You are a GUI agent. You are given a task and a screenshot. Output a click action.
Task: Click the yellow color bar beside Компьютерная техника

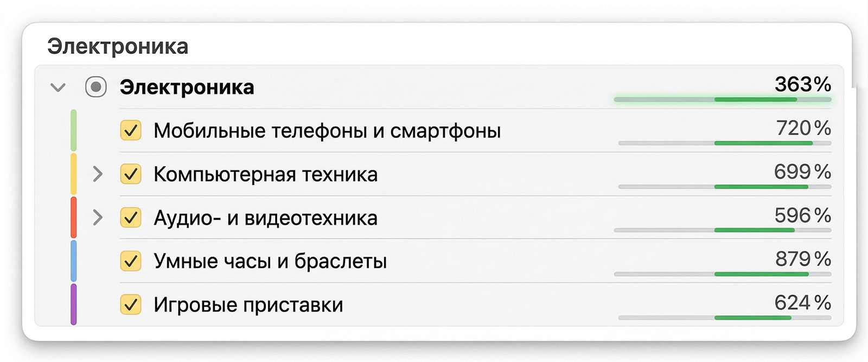point(74,174)
